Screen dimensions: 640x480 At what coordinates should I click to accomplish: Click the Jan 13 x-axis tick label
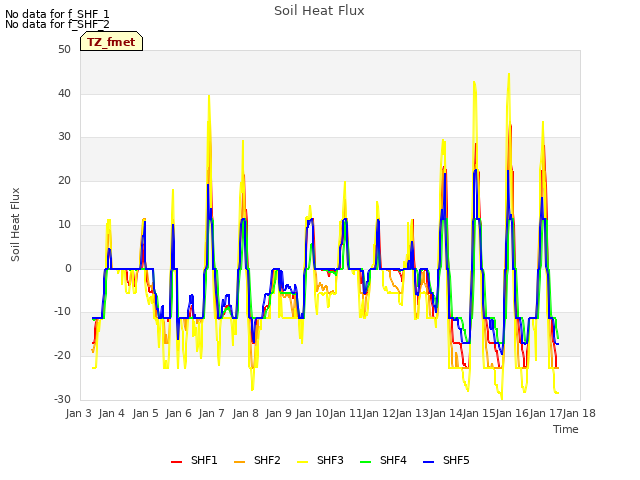(412, 413)
